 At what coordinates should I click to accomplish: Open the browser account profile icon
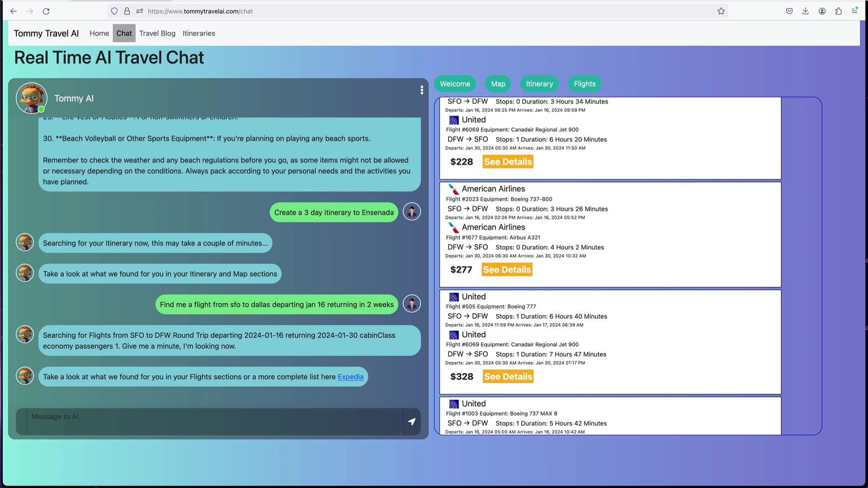(822, 11)
